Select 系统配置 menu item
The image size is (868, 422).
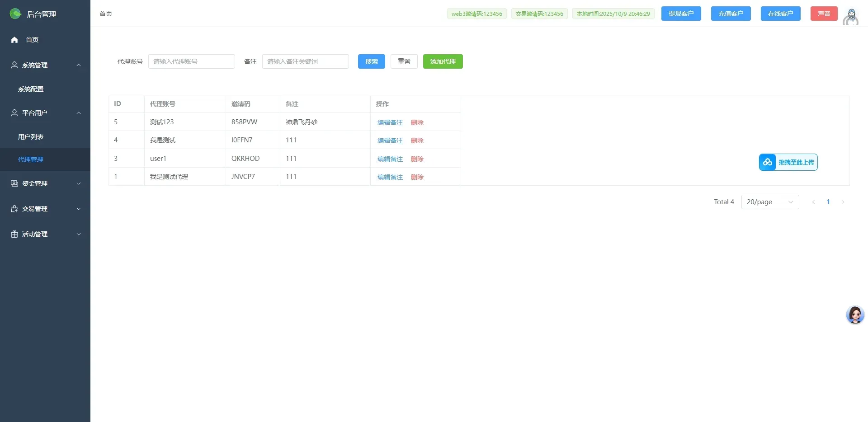[x=31, y=89]
